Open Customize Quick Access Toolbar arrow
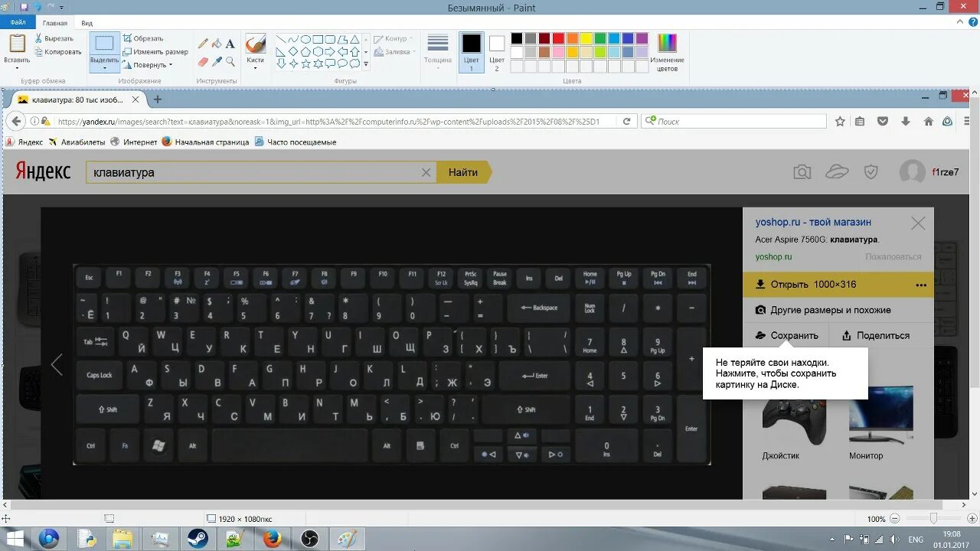Screen dimensions: 980x551 (x=61, y=8)
